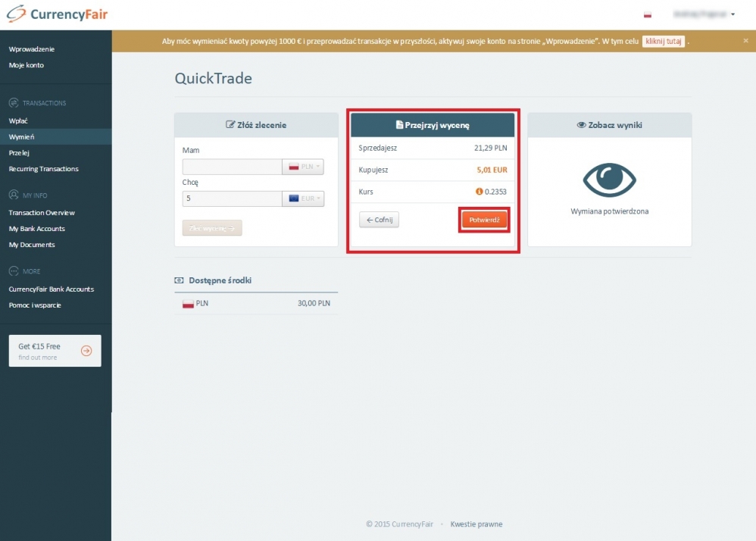Open My Bank Accounts page
The height and width of the screenshot is (541, 756).
click(x=36, y=228)
